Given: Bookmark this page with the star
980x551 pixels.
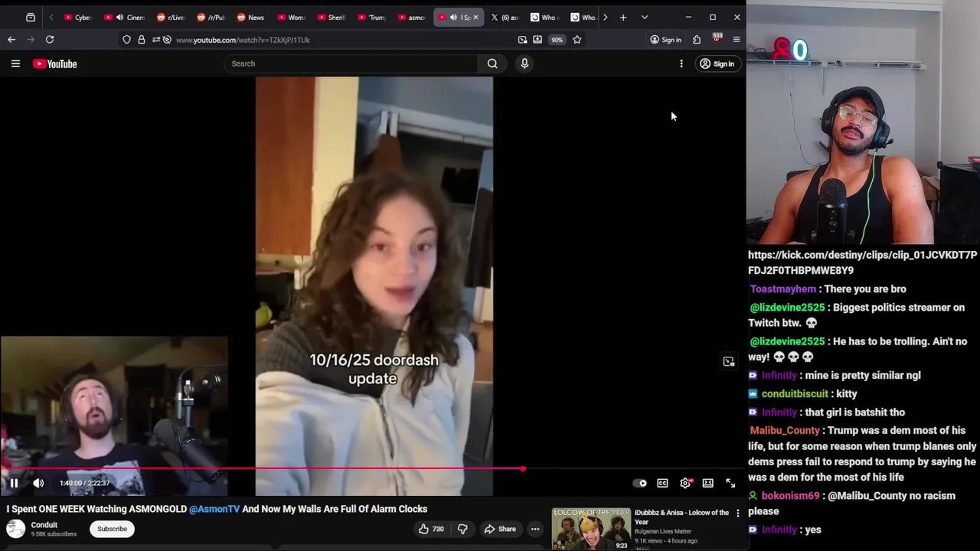Looking at the screenshot, I should [577, 40].
